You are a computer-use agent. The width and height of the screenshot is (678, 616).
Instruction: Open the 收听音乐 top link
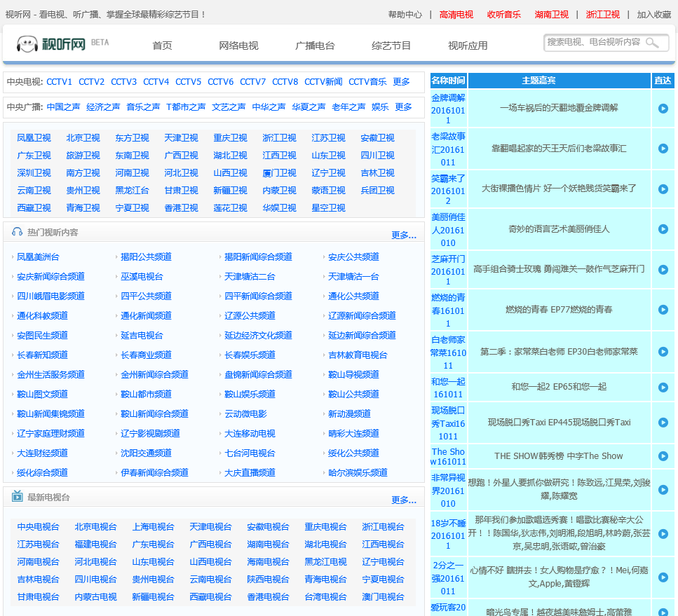[x=503, y=15]
